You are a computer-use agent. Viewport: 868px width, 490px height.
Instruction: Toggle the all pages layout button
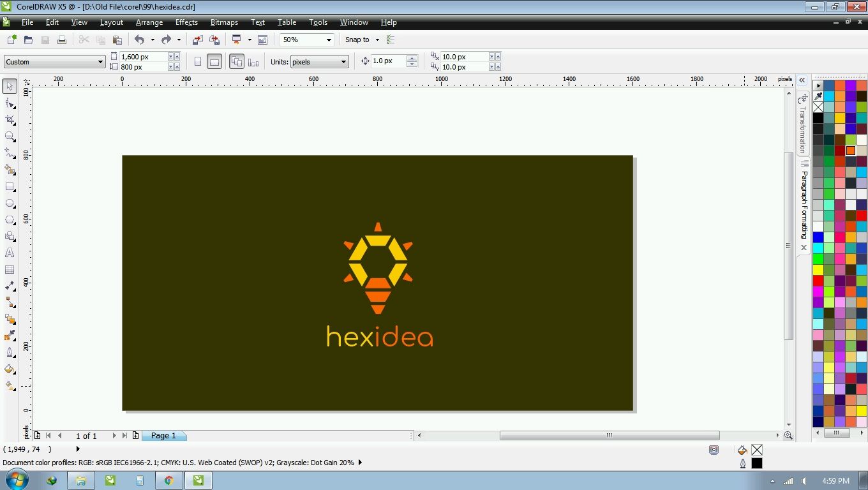[237, 62]
